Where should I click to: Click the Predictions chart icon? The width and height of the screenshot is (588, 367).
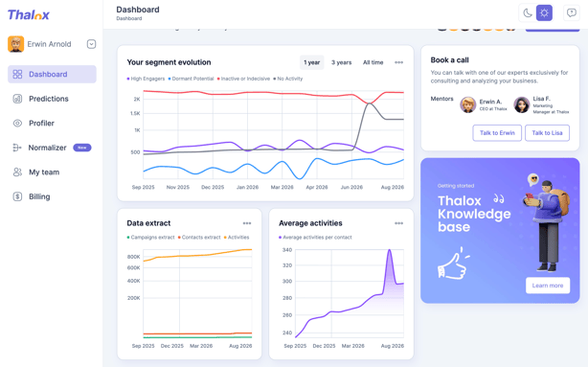17,99
